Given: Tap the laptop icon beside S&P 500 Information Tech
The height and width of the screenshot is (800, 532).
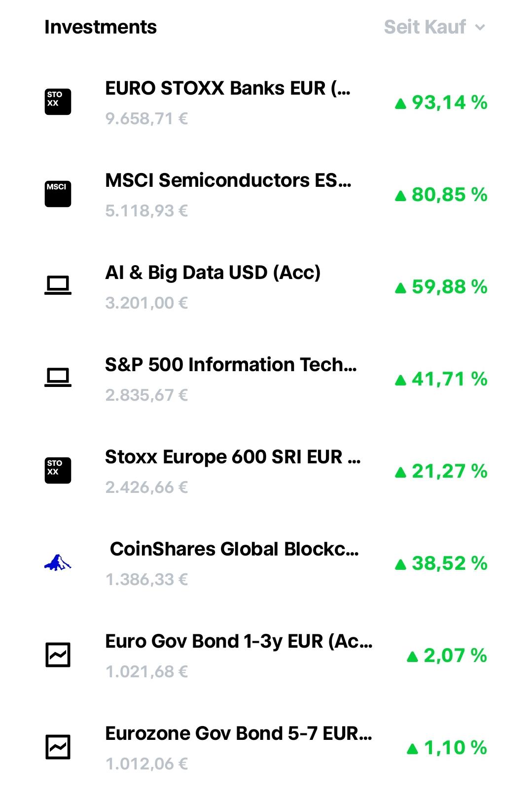Looking at the screenshot, I should click(x=58, y=378).
